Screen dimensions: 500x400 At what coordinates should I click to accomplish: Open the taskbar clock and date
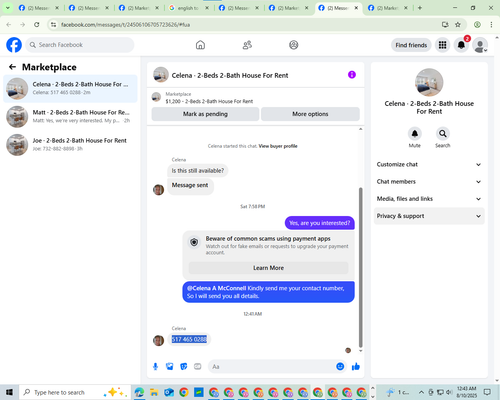click(x=467, y=392)
